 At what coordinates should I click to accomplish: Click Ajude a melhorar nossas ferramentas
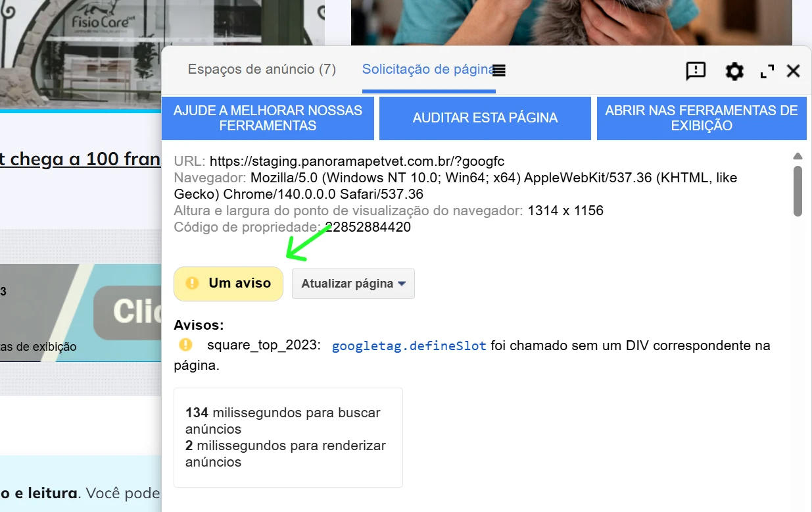(x=268, y=118)
